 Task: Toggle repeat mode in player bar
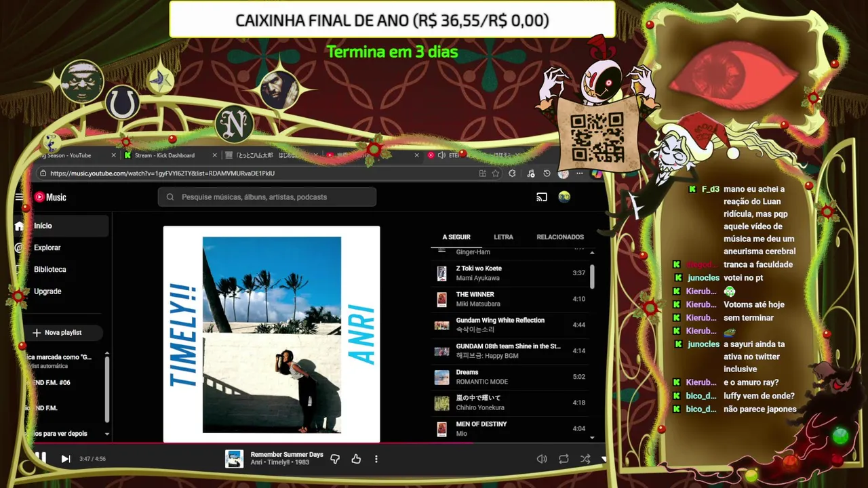point(564,459)
